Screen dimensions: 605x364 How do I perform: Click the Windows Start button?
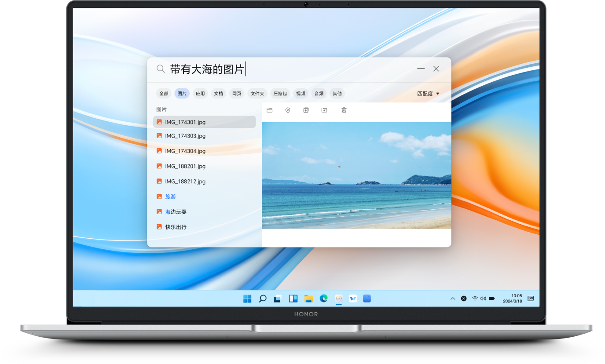click(x=247, y=298)
